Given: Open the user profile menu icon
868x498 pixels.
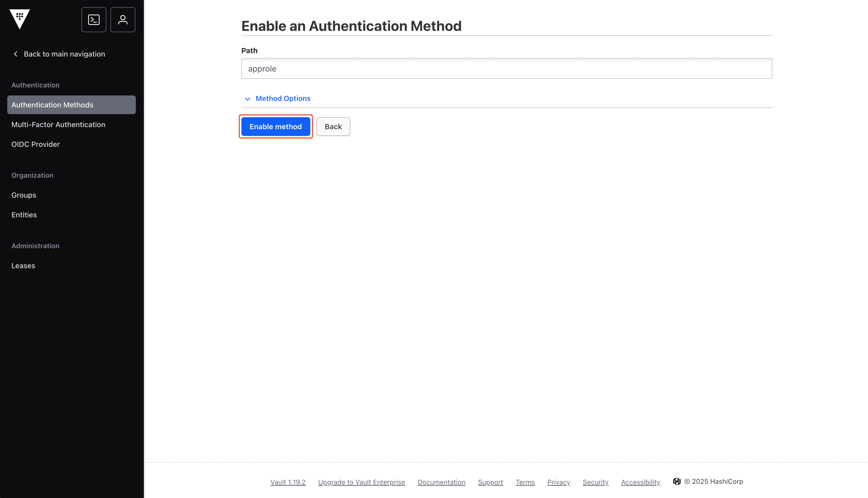Looking at the screenshot, I should (123, 19).
